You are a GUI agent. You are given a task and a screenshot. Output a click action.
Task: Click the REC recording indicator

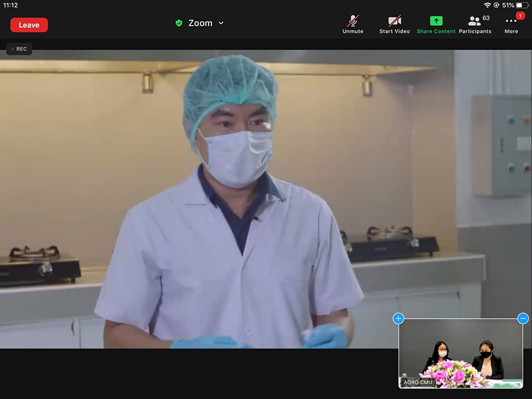pyautogui.click(x=19, y=49)
